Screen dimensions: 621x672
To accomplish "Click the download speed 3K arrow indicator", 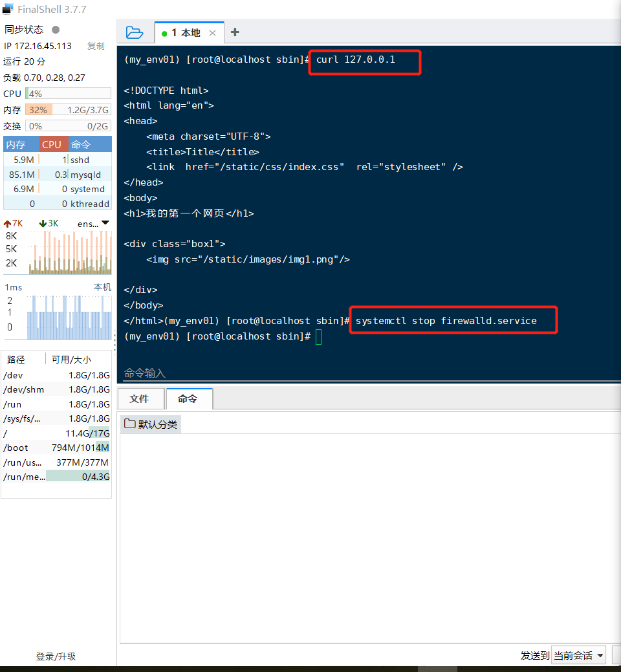I will (x=49, y=223).
